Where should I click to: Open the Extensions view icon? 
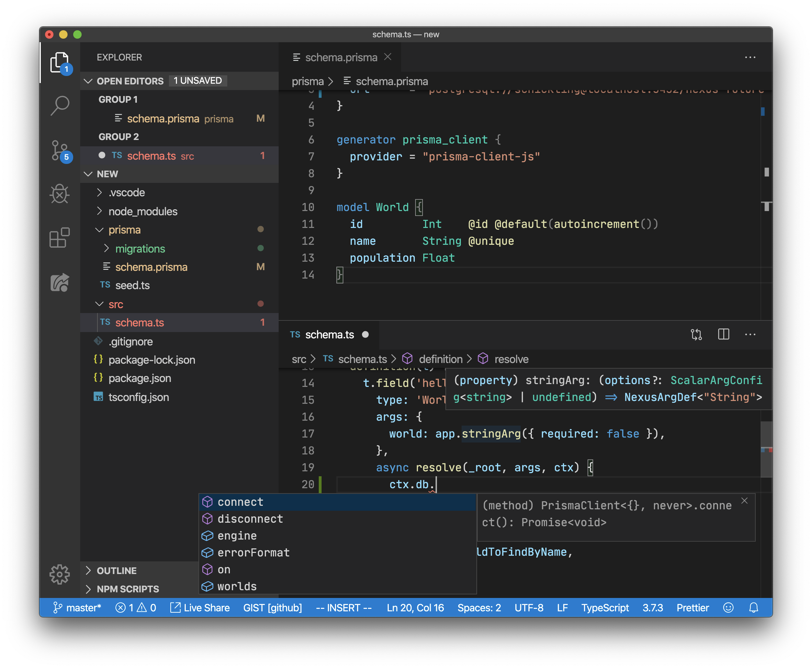60,237
